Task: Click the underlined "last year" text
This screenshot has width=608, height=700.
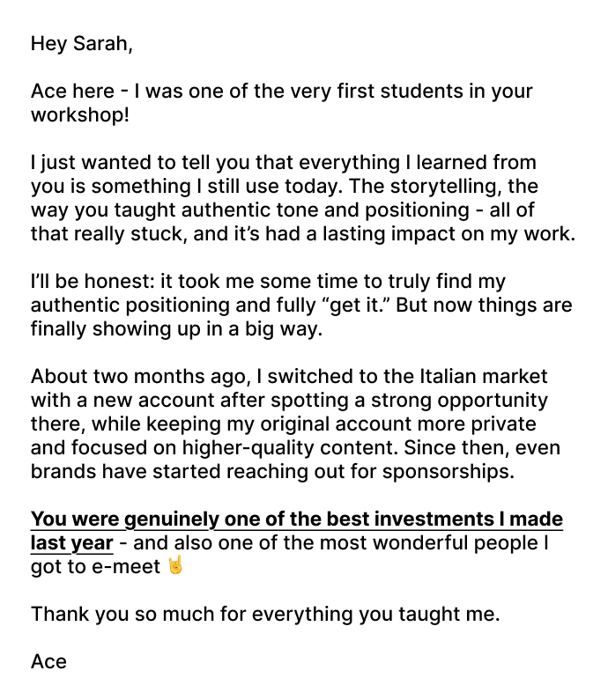Action: (x=71, y=542)
